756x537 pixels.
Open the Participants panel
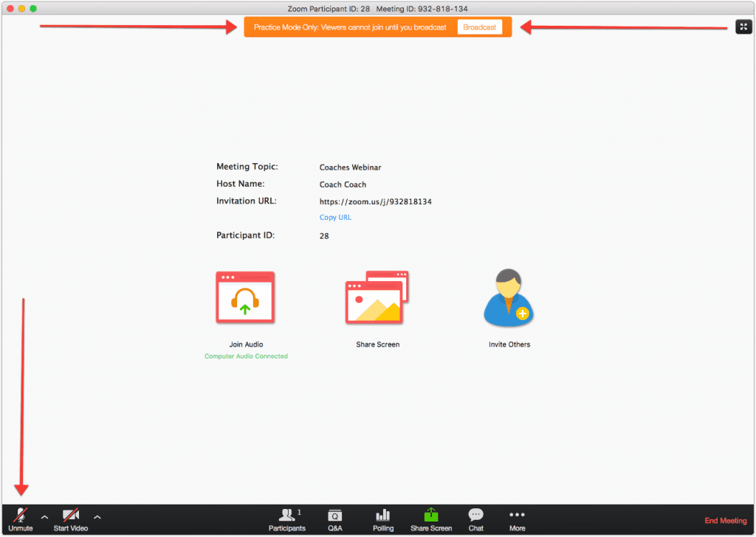click(287, 519)
